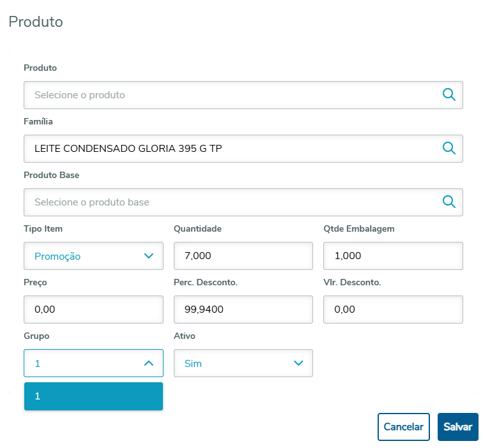
Task: Click the Família field with LEITE CONDENSADO
Action: click(230, 149)
